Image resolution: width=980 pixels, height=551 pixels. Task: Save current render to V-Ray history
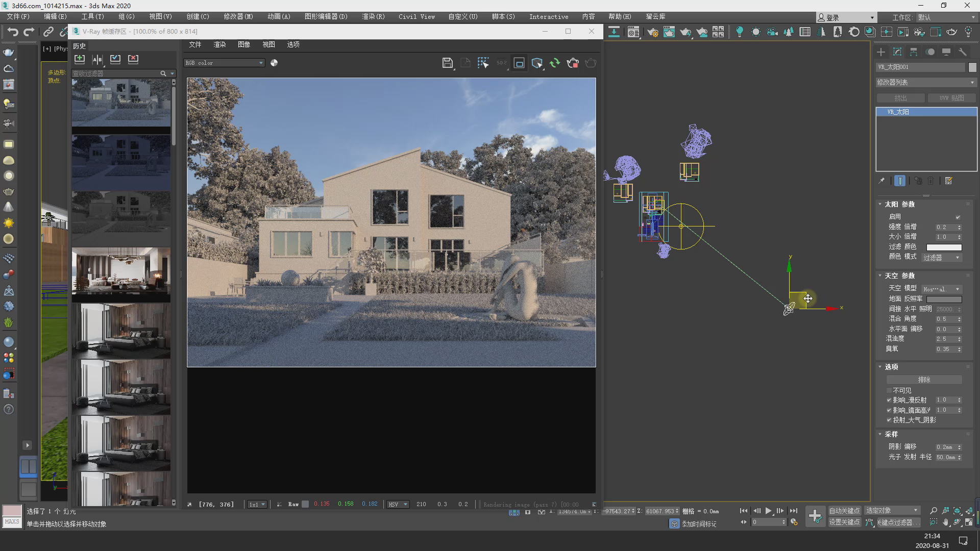click(x=80, y=59)
